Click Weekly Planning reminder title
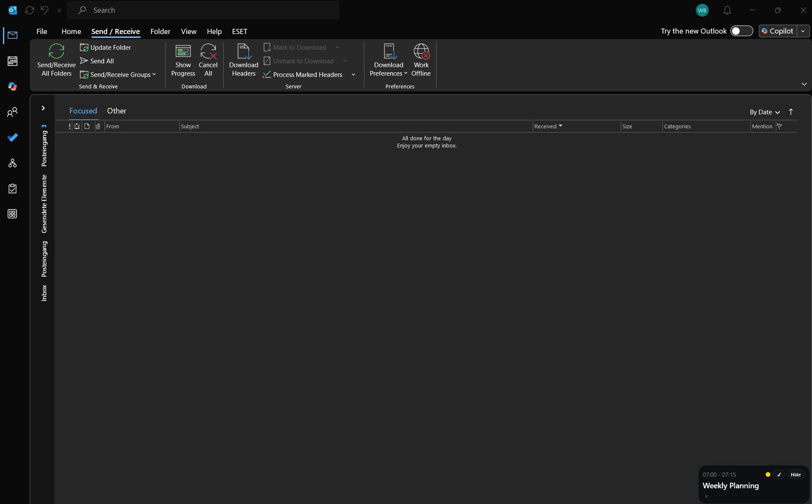This screenshot has height=504, width=812. (x=730, y=486)
